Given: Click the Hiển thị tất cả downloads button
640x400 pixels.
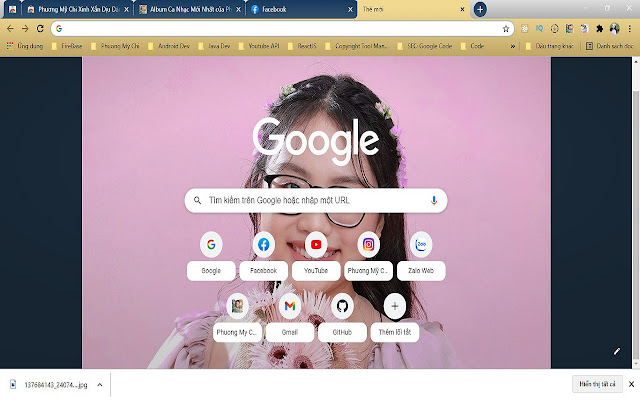Looking at the screenshot, I should pyautogui.click(x=597, y=384).
